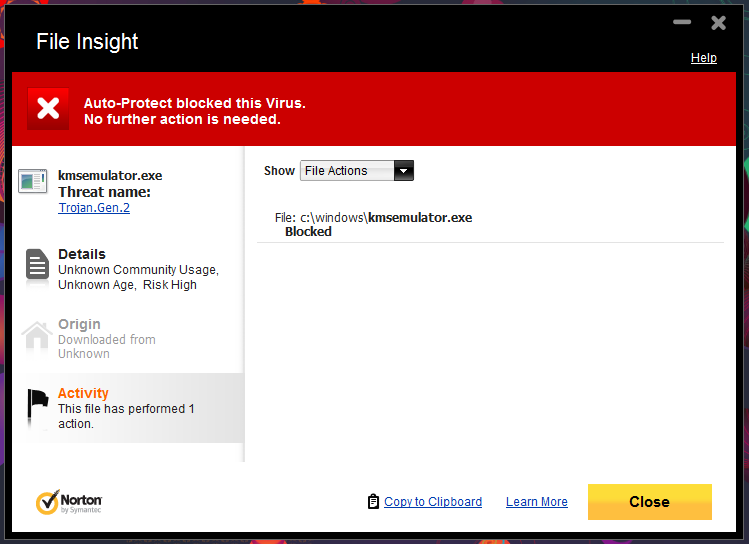Image resolution: width=749 pixels, height=544 pixels.
Task: Open the Learn More link
Action: click(537, 502)
